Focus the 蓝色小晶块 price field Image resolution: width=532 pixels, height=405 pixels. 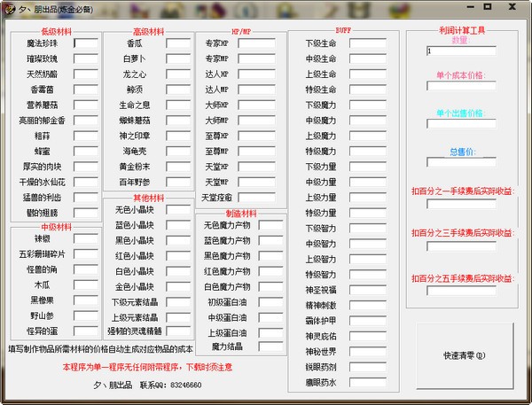tap(178, 225)
